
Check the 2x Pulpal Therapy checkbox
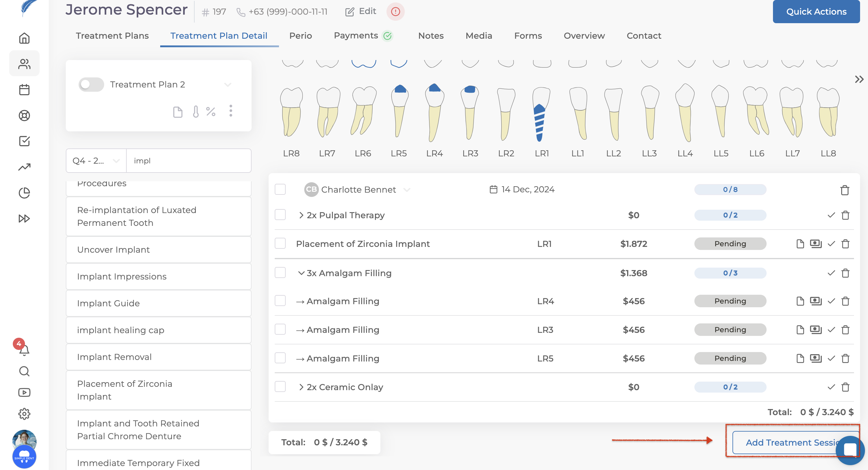[x=280, y=215]
